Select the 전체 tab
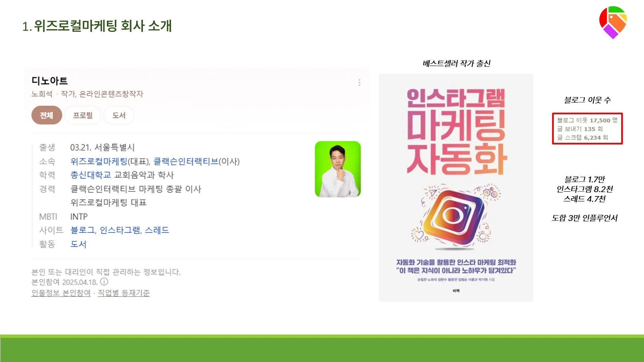644x362 pixels. click(47, 115)
